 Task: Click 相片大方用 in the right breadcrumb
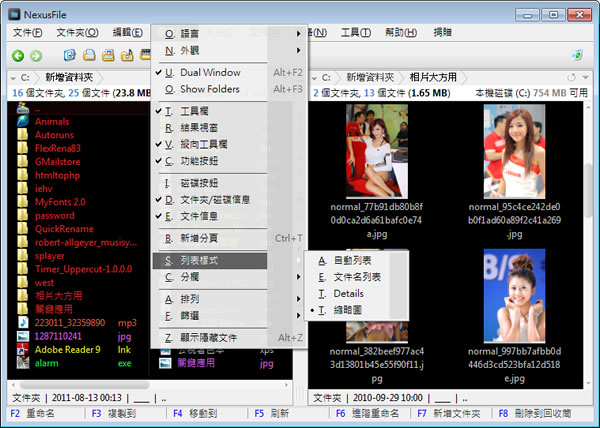433,77
